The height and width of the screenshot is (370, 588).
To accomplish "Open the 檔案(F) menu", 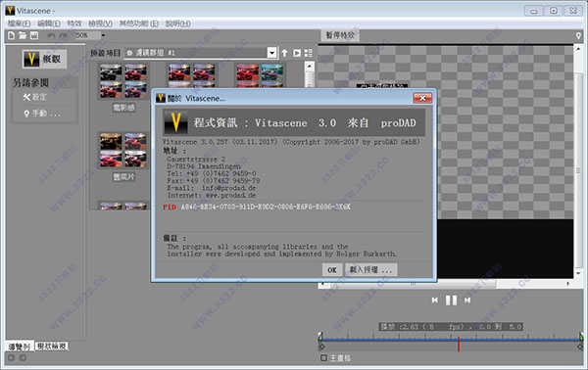I will [x=19, y=23].
